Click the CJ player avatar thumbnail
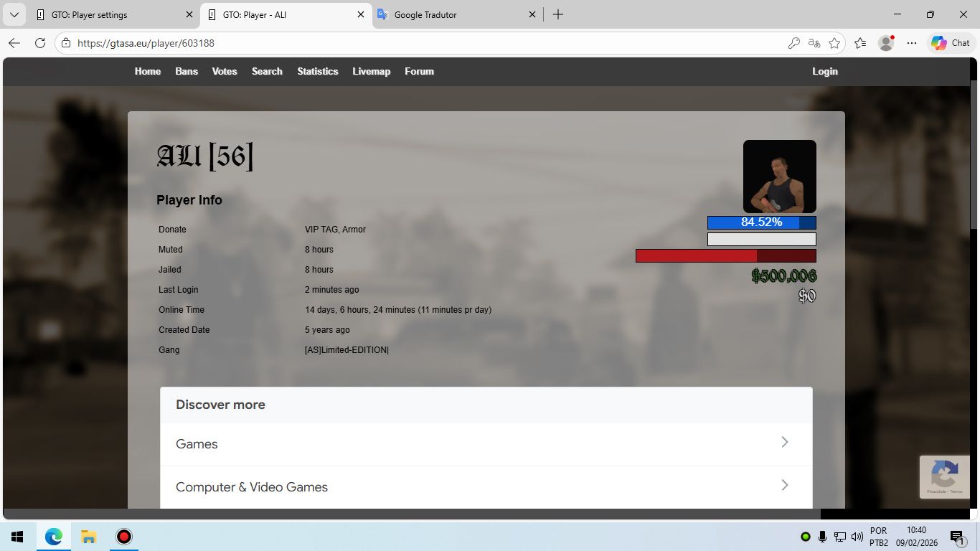 click(x=779, y=176)
